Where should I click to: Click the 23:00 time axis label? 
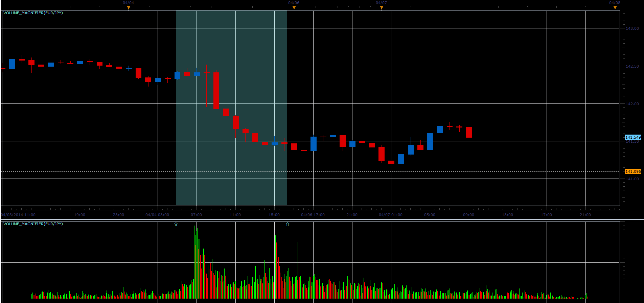(119, 215)
